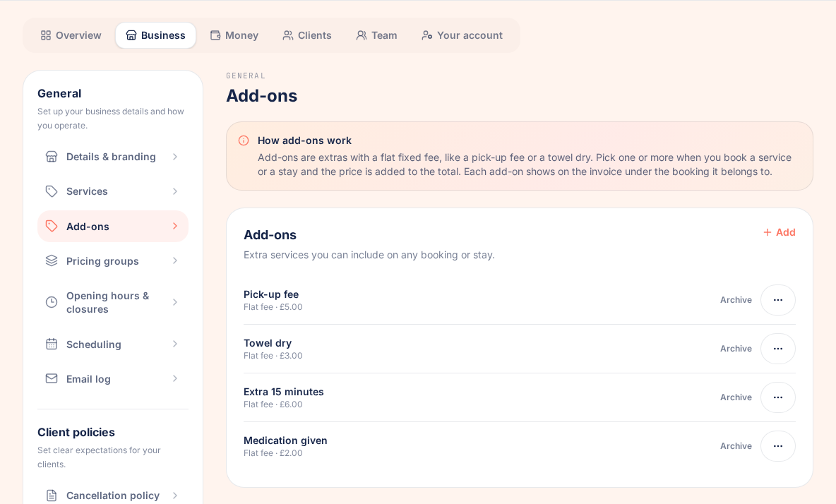Image resolution: width=836 pixels, height=504 pixels.
Task: Open the Cancellation policy page
Action: (113, 496)
